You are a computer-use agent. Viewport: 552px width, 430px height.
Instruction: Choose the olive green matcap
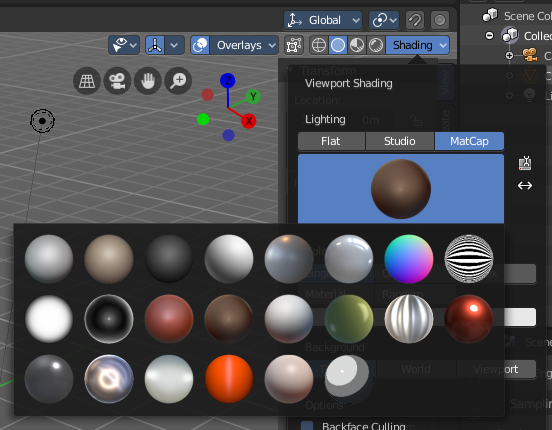[x=349, y=319]
